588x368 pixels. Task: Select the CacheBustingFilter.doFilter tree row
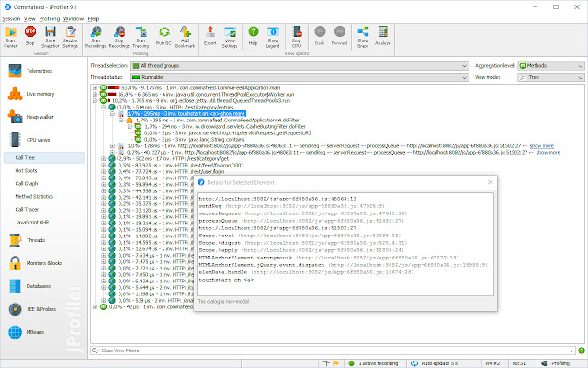click(x=225, y=127)
